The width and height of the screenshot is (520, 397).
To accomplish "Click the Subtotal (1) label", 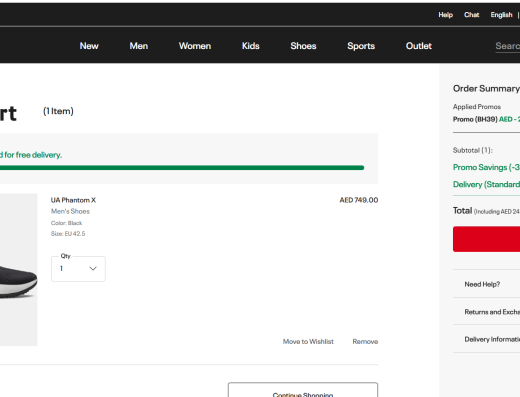I will [x=473, y=150].
